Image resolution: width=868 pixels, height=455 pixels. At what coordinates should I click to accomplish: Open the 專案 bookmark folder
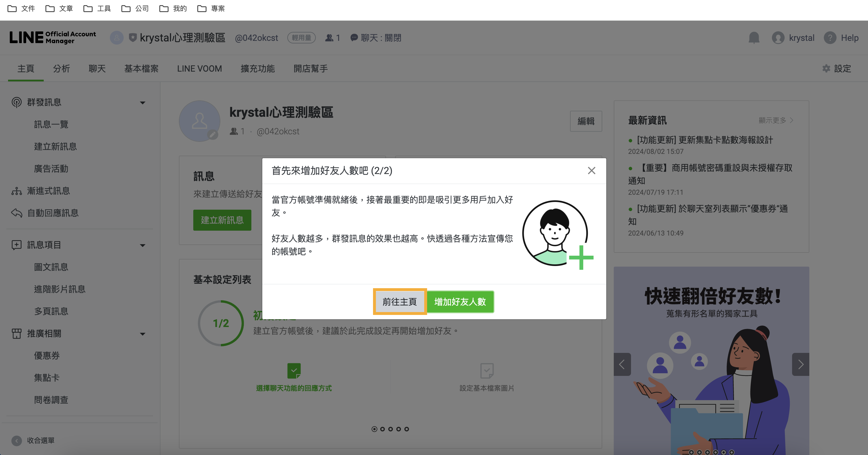tap(211, 8)
